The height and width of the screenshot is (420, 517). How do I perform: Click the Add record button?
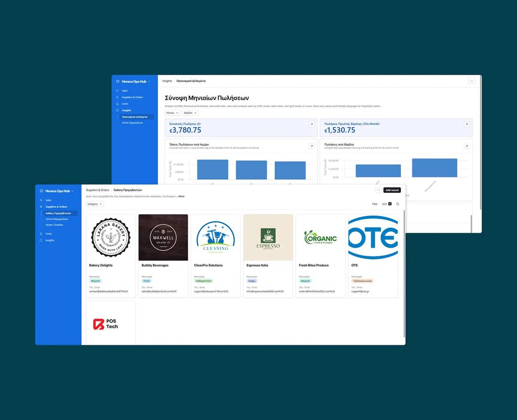click(x=392, y=190)
